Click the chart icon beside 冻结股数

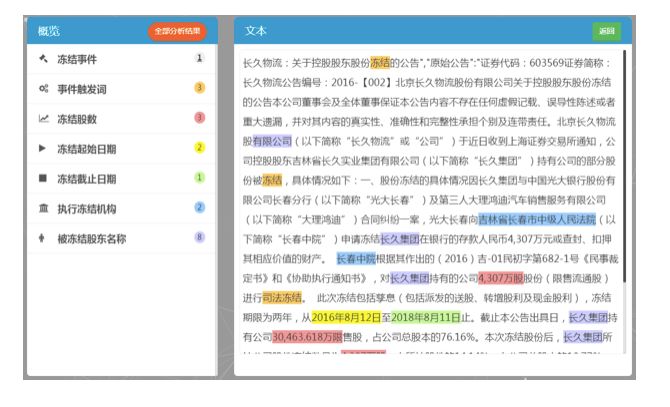point(43,118)
